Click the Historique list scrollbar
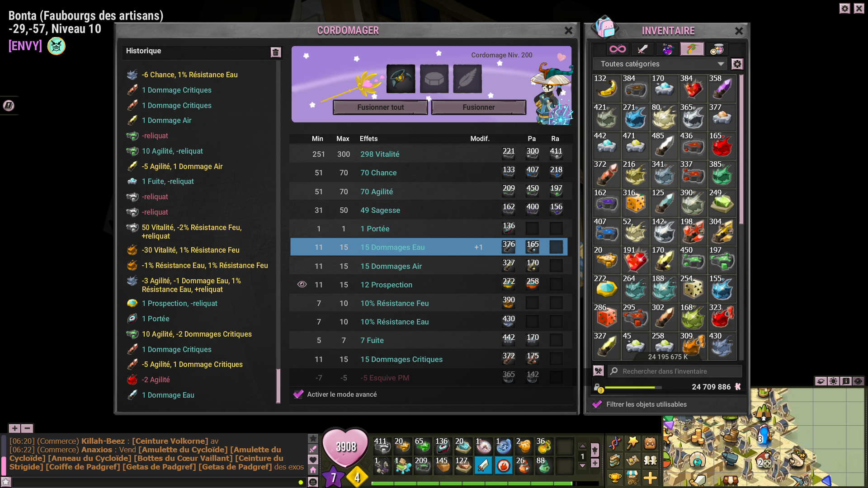Viewport: 868px width, 488px height. click(278, 386)
